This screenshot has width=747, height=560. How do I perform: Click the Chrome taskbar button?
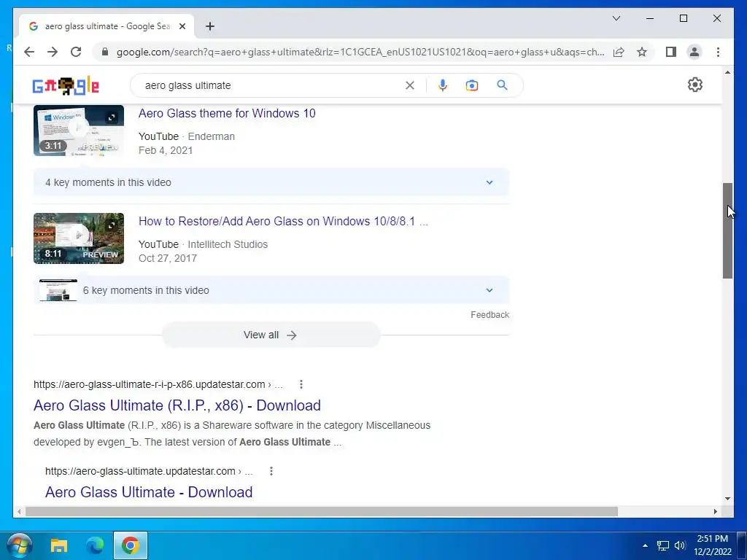[131, 545]
